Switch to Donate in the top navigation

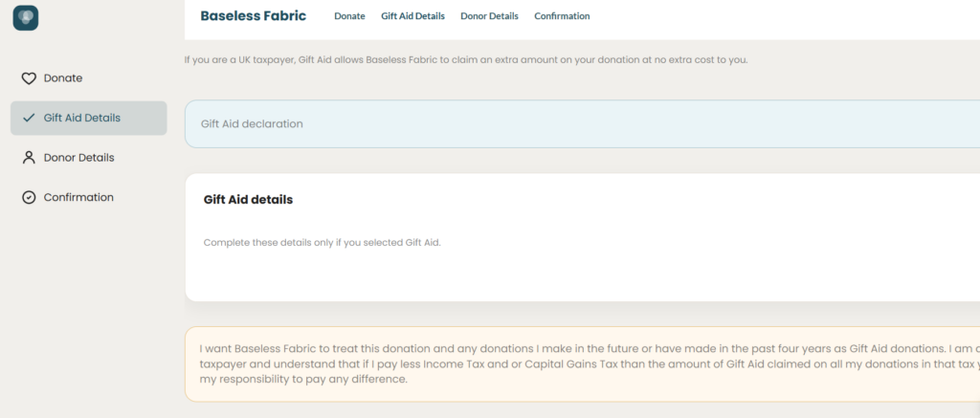pos(349,16)
